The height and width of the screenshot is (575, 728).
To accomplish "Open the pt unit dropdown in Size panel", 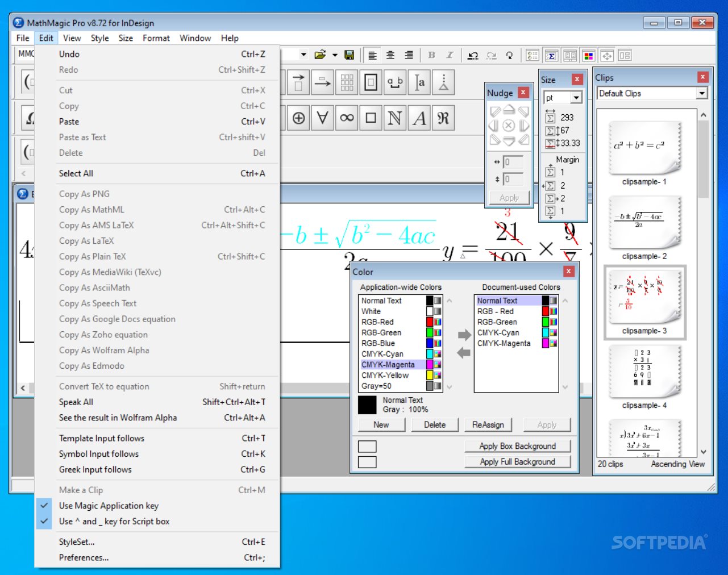I will pos(576,98).
